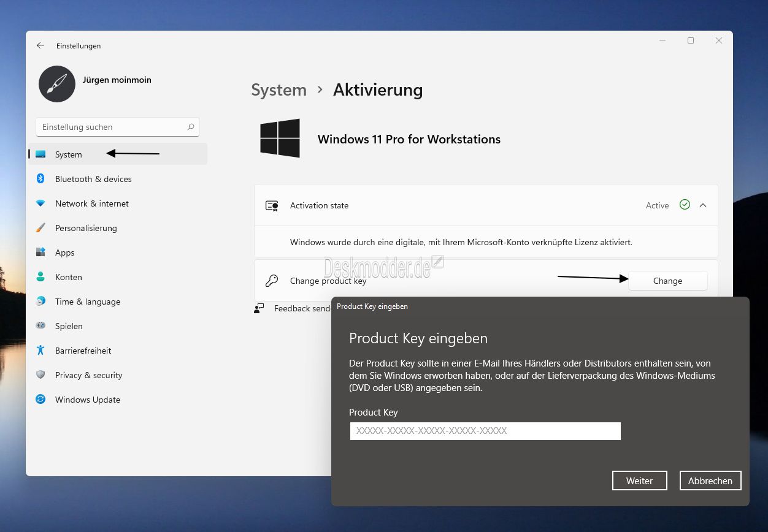Click the key icon by Change product key
This screenshot has width=768, height=532.
click(x=271, y=281)
